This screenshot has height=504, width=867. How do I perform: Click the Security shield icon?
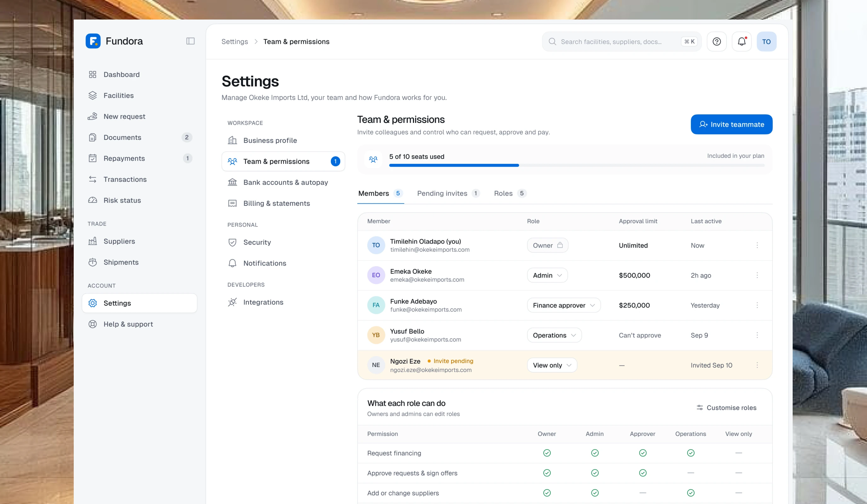[233, 242]
